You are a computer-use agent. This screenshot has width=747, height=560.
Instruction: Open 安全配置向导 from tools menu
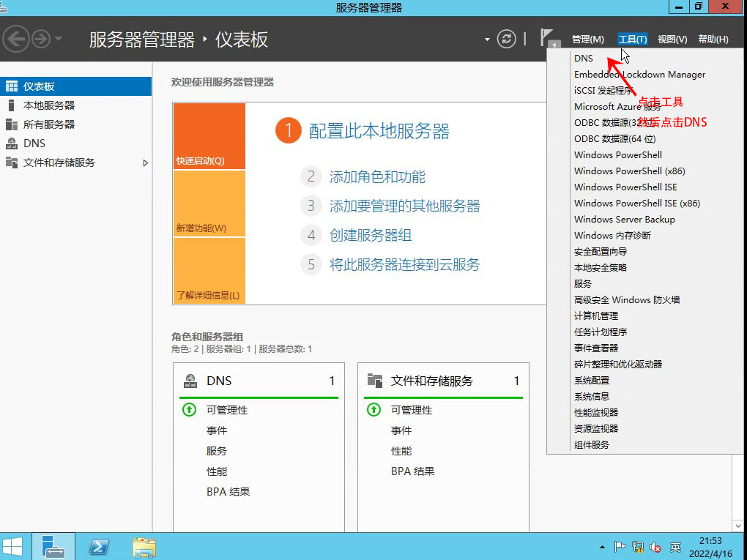point(601,251)
